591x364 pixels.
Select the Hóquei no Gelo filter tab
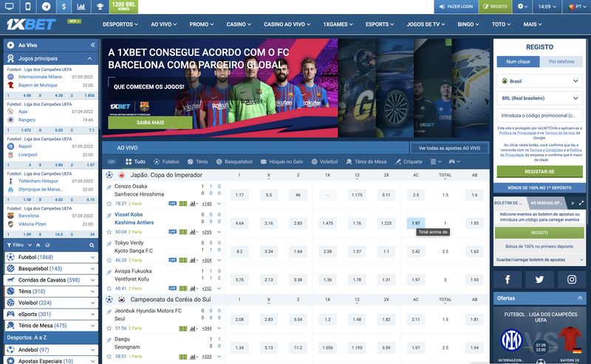[x=281, y=162]
